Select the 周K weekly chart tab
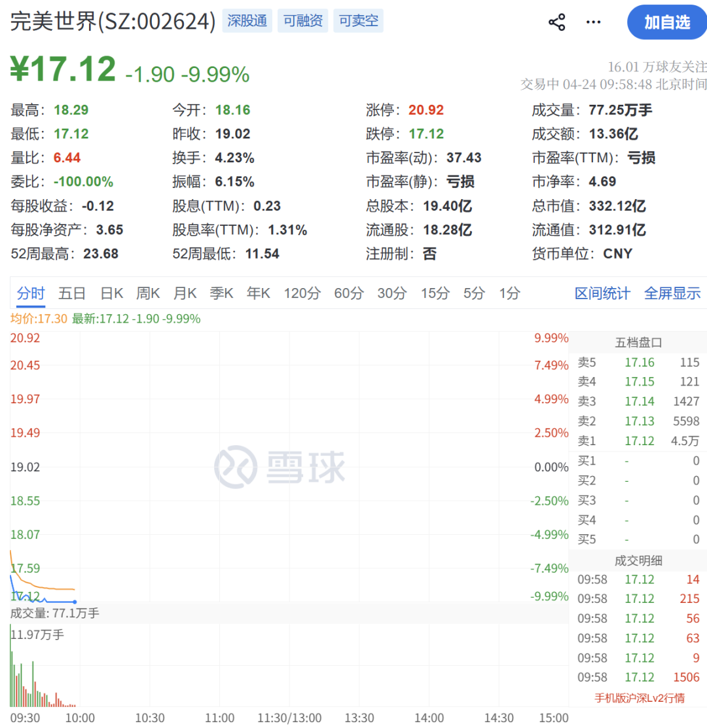Screen dimensions: 707x728 148,293
